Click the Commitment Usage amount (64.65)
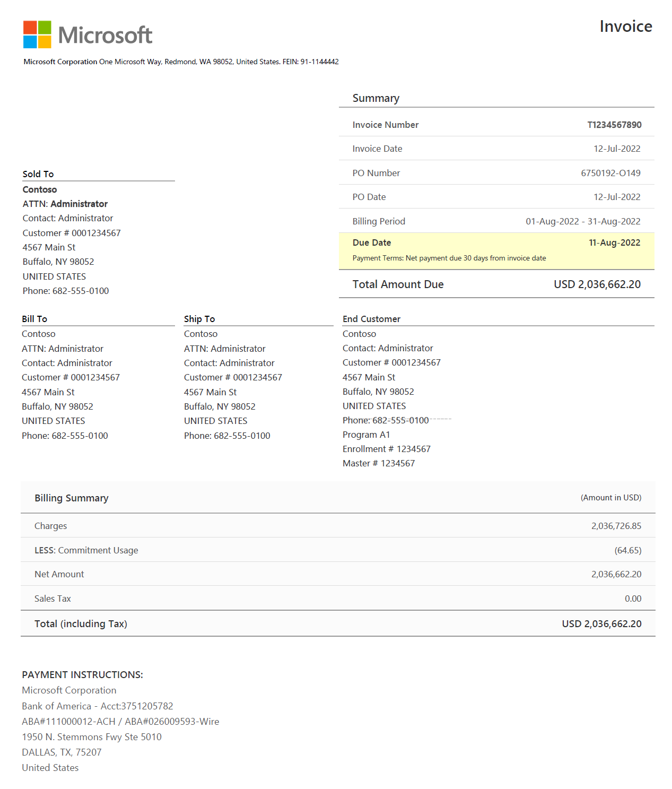The width and height of the screenshot is (672, 789). click(627, 550)
